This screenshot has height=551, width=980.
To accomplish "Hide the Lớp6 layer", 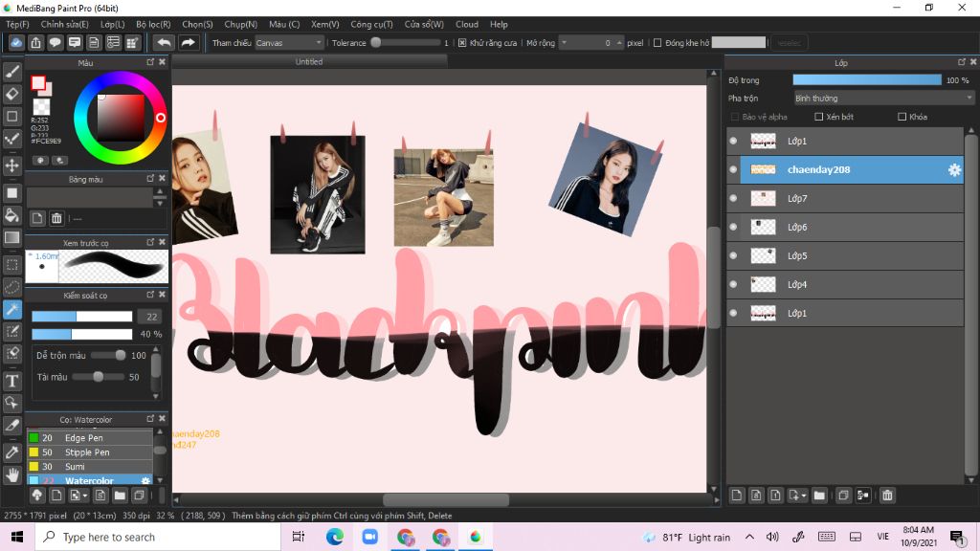I will 733,228.
